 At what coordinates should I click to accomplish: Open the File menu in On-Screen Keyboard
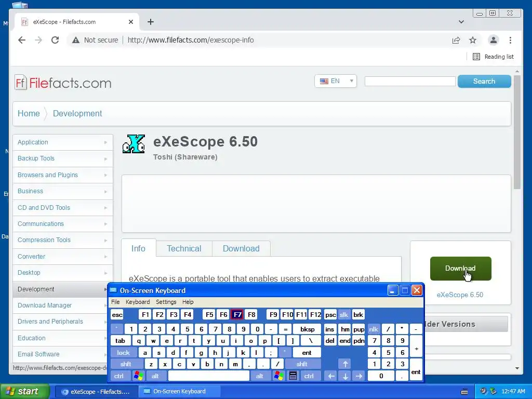pyautogui.click(x=115, y=302)
